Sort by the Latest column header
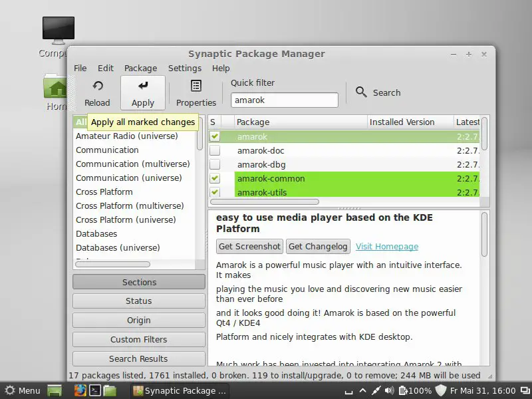Image resolution: width=532 pixels, height=399 pixels. coord(467,122)
